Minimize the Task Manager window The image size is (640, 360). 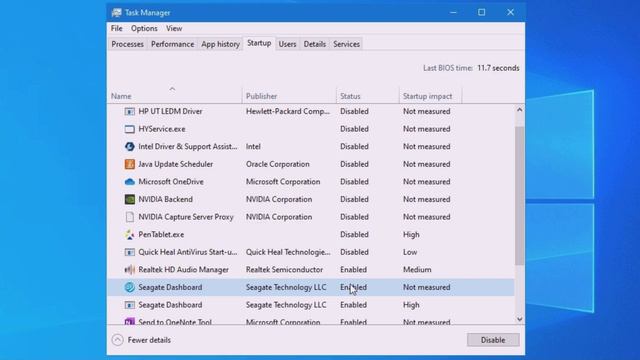coord(453,13)
